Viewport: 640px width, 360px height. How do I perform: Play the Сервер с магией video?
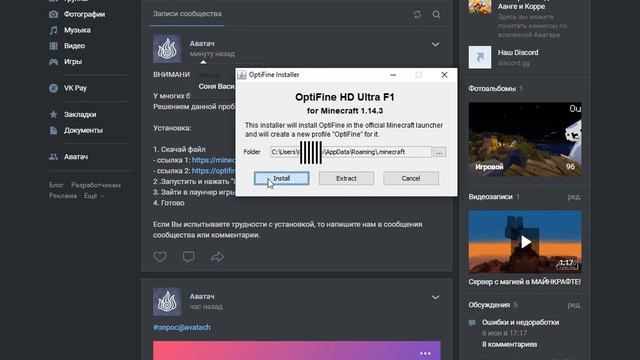[x=525, y=242]
